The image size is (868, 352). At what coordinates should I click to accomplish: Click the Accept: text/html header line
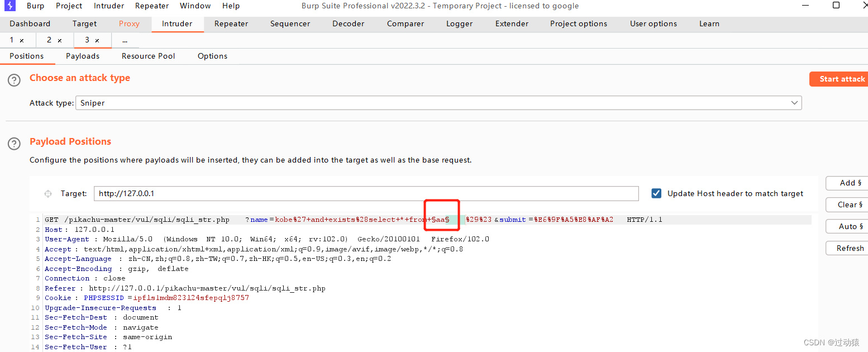tap(254, 249)
